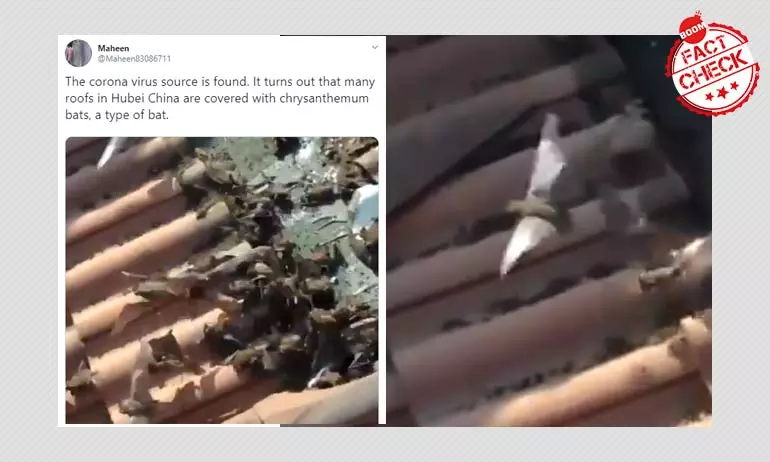
Task: Click the 'CHECK' text on the stamp
Action: [x=715, y=70]
